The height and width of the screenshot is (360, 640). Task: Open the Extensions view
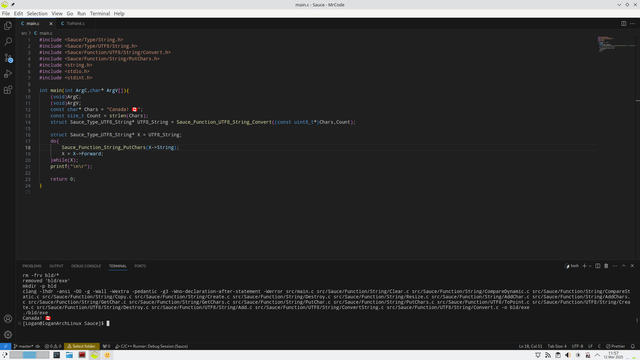coord(8,90)
